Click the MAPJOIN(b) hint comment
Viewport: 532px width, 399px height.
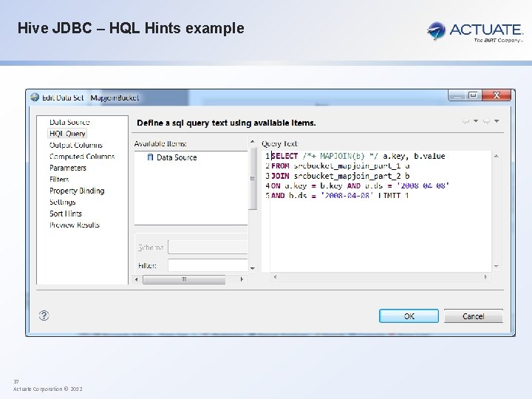[x=341, y=156]
